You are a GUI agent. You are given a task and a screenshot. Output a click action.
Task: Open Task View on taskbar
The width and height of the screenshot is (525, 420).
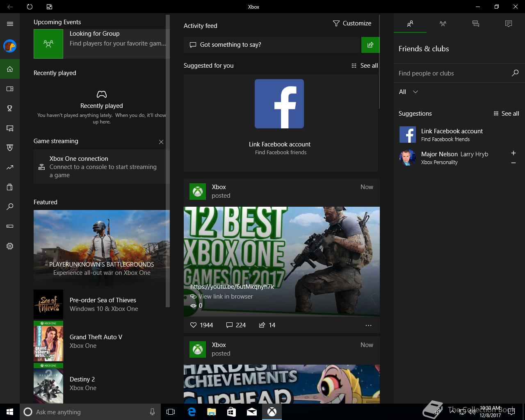click(x=171, y=412)
